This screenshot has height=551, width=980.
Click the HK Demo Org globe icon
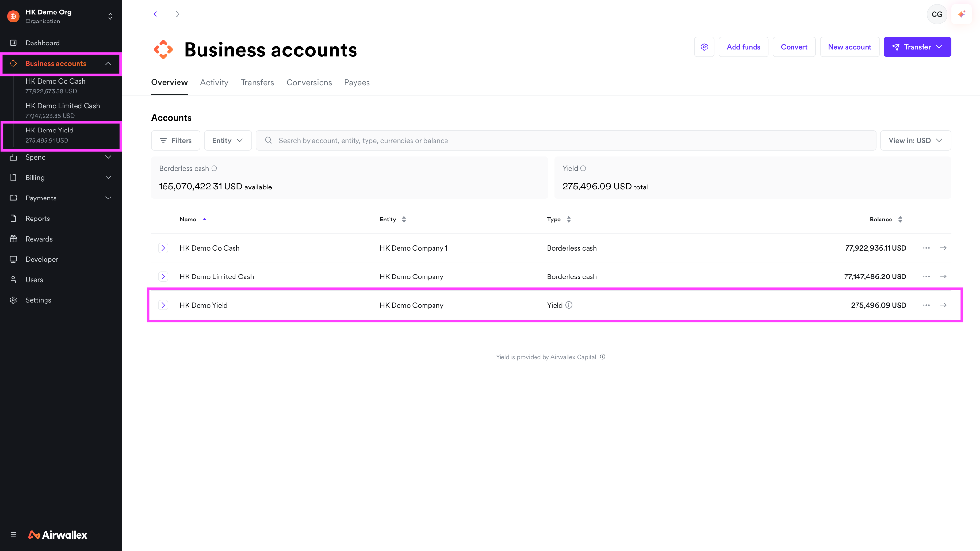tap(13, 16)
